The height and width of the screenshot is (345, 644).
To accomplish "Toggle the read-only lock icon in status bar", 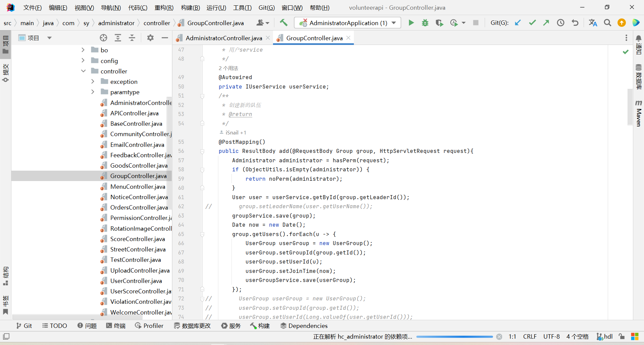I will coord(622,336).
